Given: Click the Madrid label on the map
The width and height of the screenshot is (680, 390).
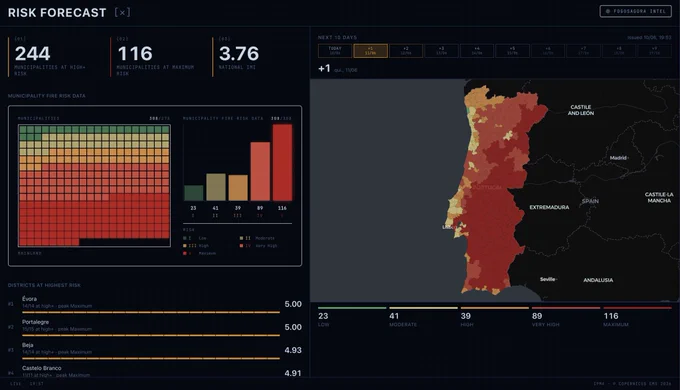Looking at the screenshot, I should pyautogui.click(x=618, y=158).
